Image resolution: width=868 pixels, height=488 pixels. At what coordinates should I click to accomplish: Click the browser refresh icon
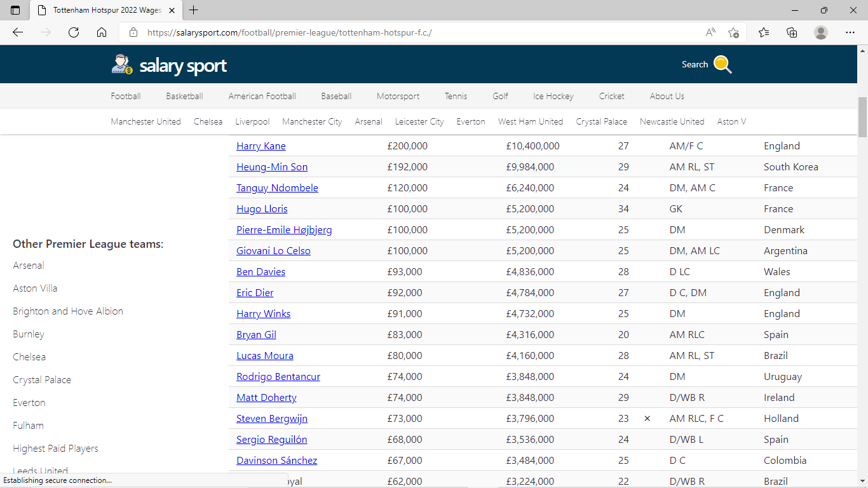tap(74, 32)
